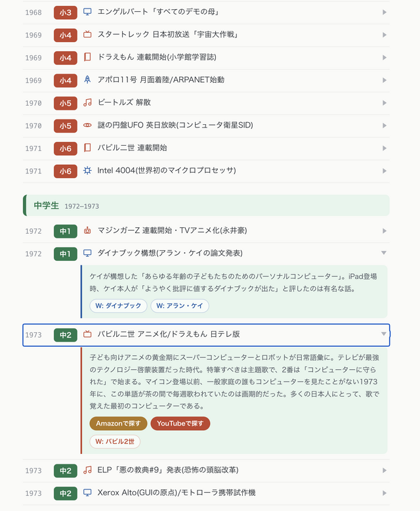Click title スタートレック 日本初放送「宇宙大作戦」

pos(168,35)
